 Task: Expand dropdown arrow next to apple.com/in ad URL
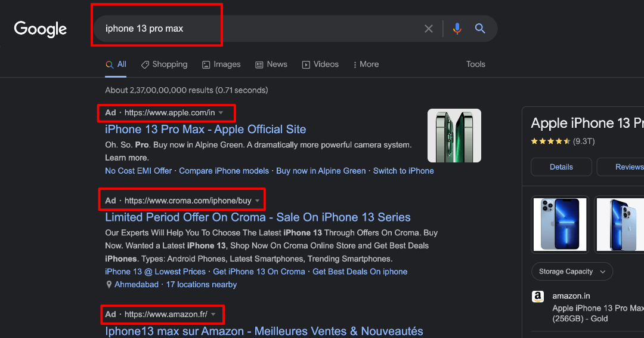[221, 113]
